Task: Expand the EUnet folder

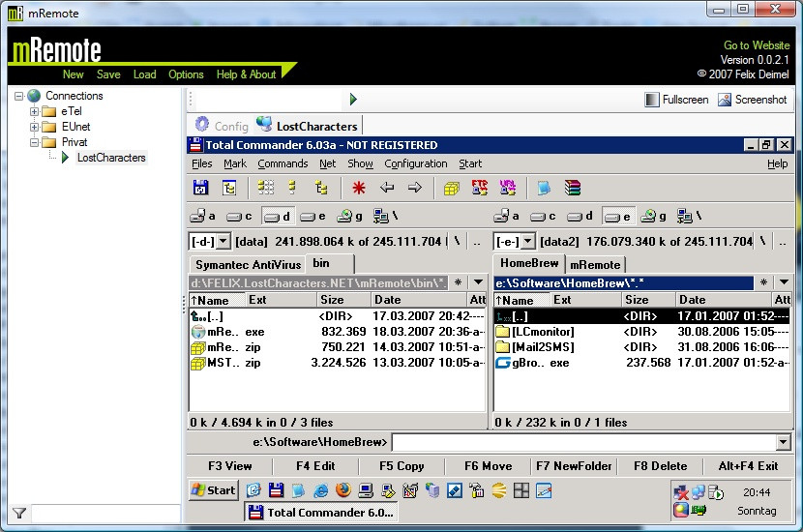Action: click(x=34, y=127)
